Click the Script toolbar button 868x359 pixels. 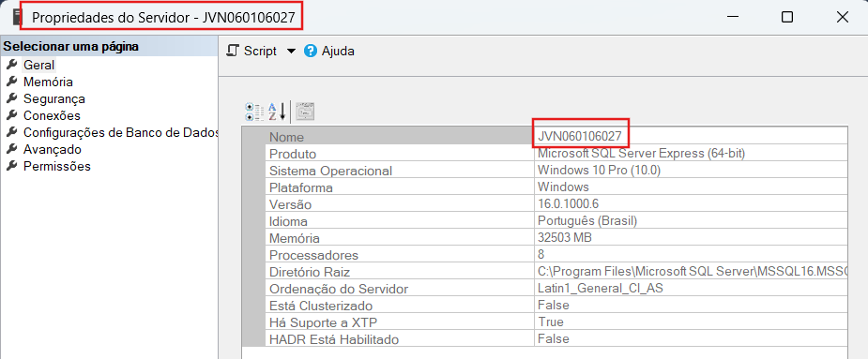pos(251,51)
